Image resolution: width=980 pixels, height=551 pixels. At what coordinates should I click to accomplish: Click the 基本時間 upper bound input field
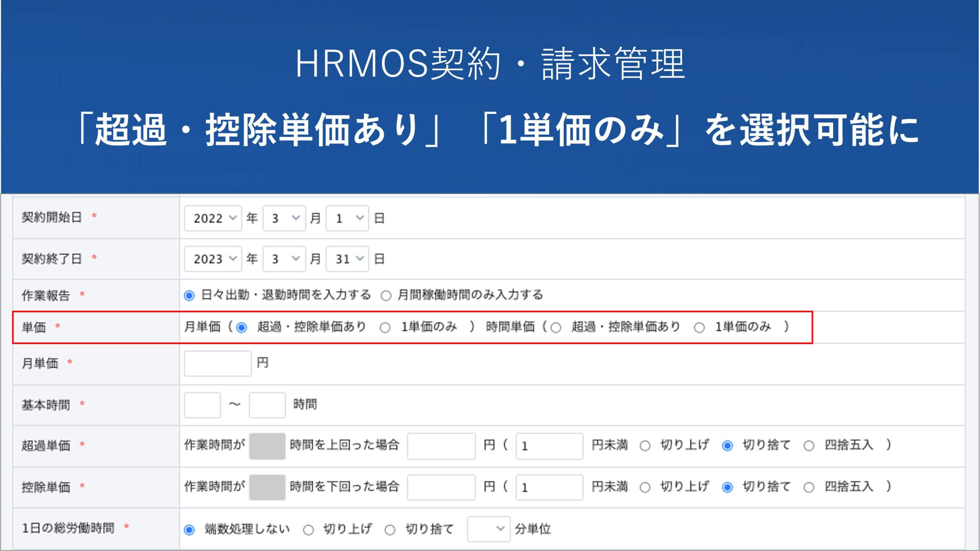267,405
